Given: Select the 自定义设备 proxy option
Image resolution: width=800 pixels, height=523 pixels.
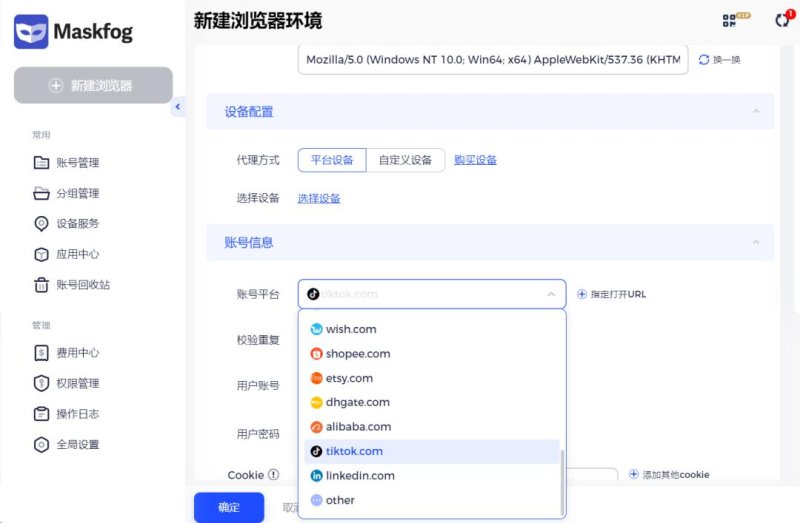Looking at the screenshot, I should coord(406,160).
